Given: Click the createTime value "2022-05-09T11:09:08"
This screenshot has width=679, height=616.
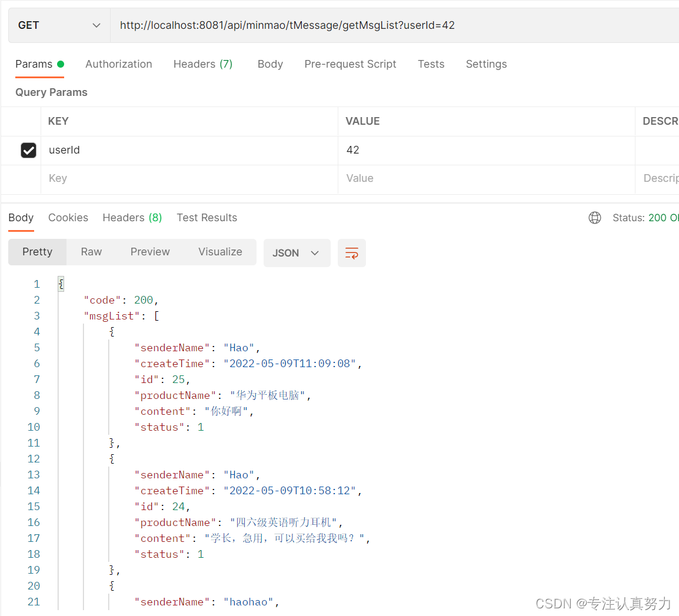Looking at the screenshot, I should pyautogui.click(x=289, y=364).
